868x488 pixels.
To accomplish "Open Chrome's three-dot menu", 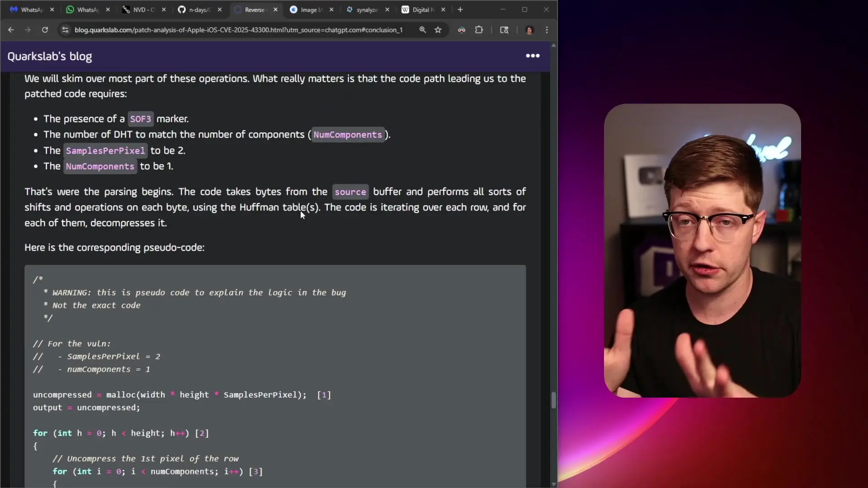I will click(547, 30).
